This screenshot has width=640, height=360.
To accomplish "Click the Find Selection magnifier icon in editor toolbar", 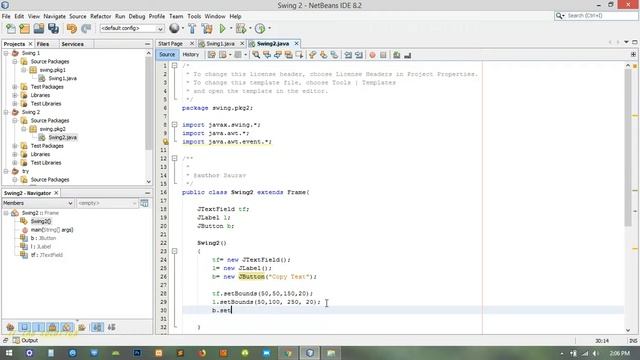I will point(256,55).
